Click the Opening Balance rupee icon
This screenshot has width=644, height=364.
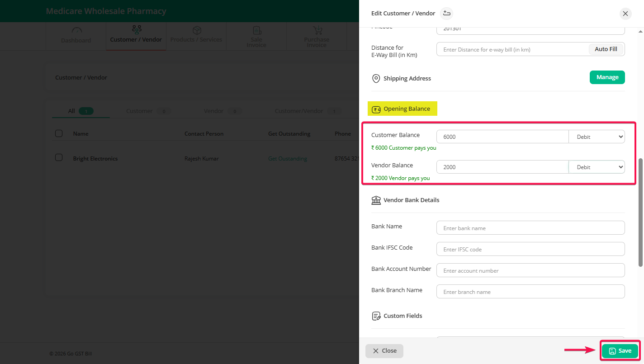point(376,109)
